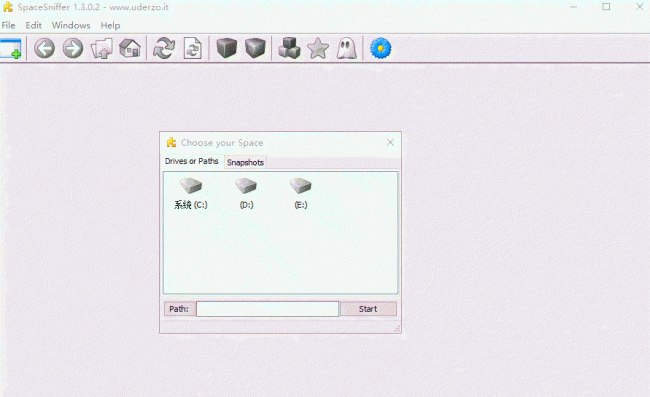Click the first dark cube icon
Screen dimensions: 650x397
(227, 48)
